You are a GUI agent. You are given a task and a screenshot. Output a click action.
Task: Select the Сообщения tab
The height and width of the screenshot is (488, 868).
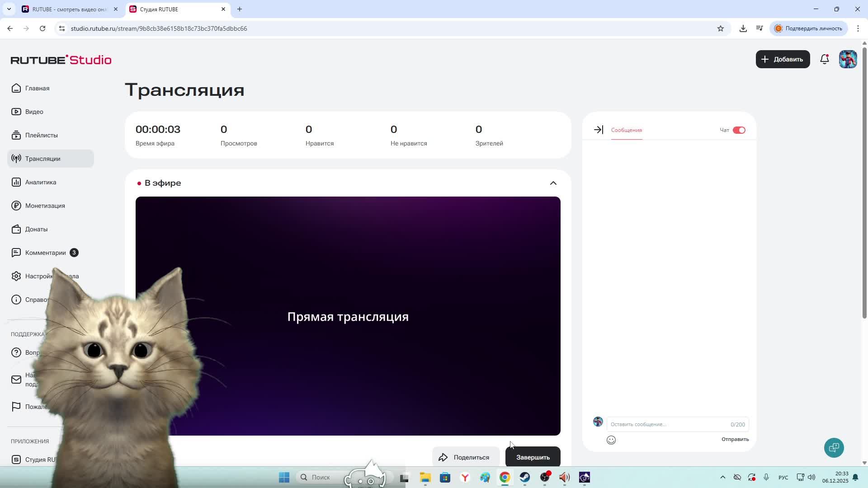click(x=626, y=130)
